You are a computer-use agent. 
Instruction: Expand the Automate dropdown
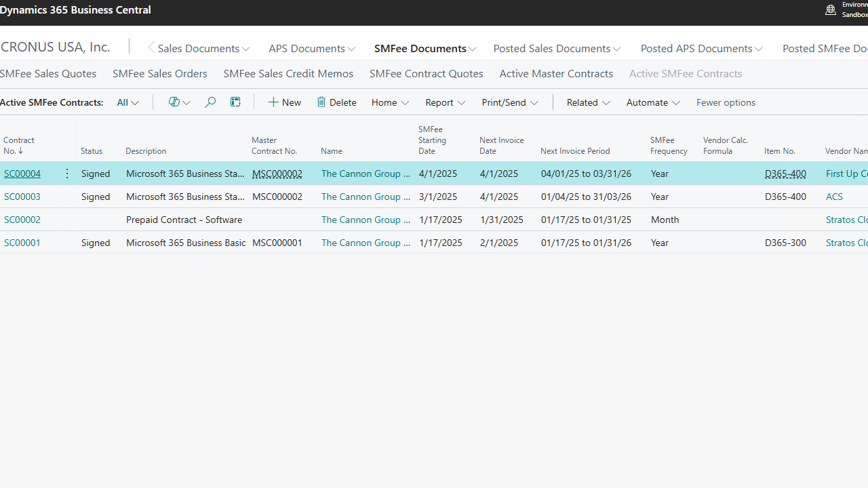(652, 102)
